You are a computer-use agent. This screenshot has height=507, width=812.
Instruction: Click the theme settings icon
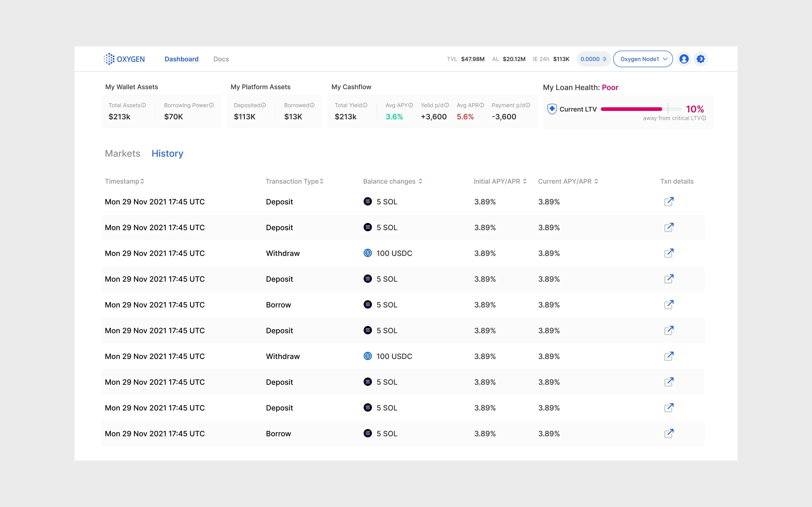(701, 59)
